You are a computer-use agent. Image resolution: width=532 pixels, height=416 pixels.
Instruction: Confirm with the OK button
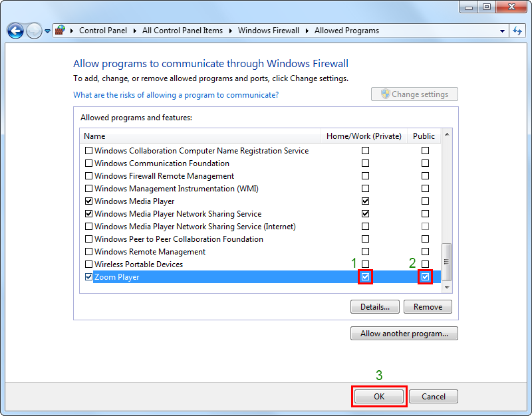[379, 396]
